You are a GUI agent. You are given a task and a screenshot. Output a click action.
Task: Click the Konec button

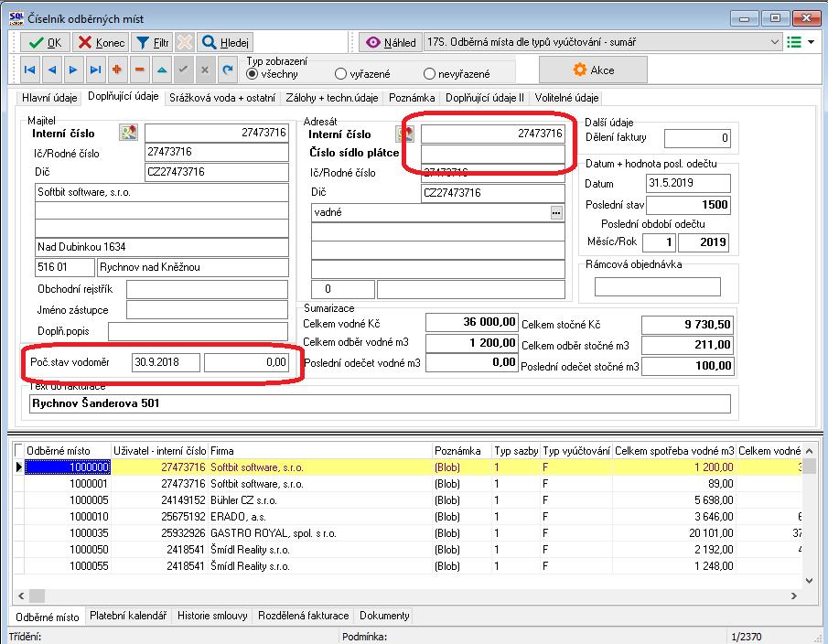coord(101,42)
